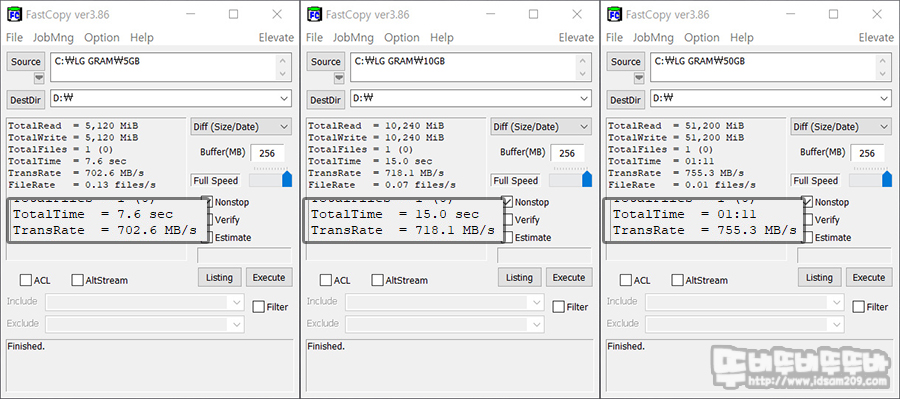Toggle Filter checkbox in the 10GB window
This screenshot has height=399, width=900.
(x=559, y=307)
